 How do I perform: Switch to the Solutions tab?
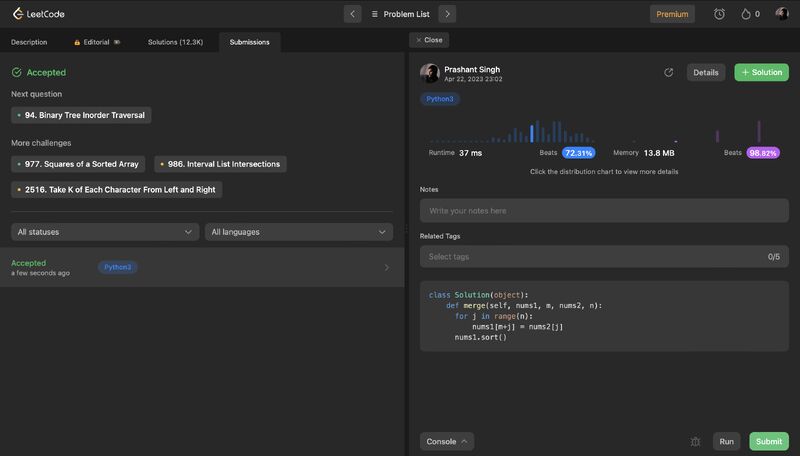coord(175,42)
